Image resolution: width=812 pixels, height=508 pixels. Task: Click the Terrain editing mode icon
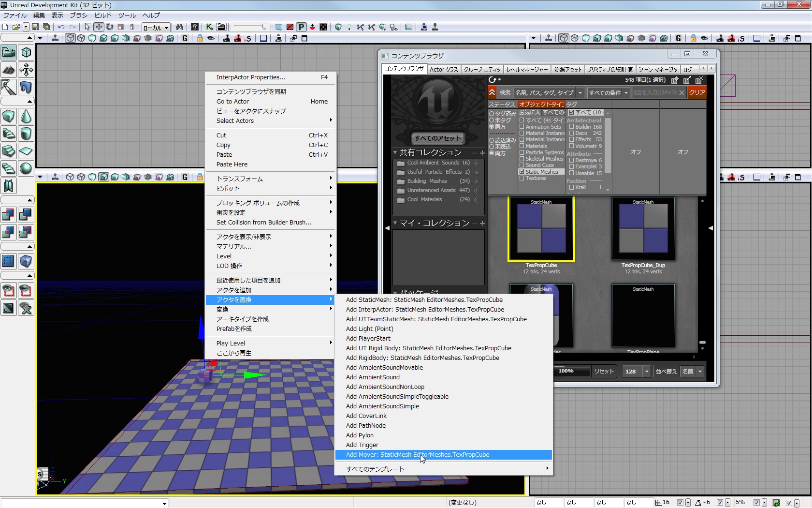(9, 70)
